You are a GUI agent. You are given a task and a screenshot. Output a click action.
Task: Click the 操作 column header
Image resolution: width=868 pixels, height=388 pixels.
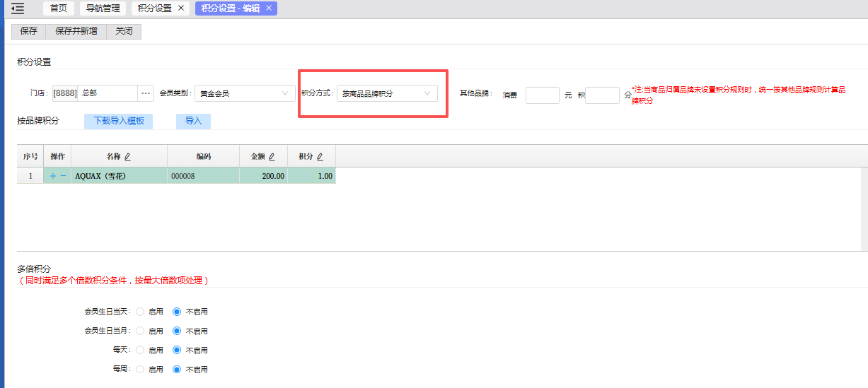point(58,156)
